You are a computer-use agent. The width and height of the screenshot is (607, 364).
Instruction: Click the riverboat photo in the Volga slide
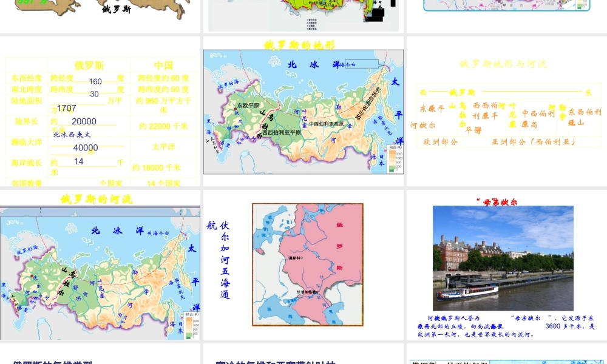[503, 258]
